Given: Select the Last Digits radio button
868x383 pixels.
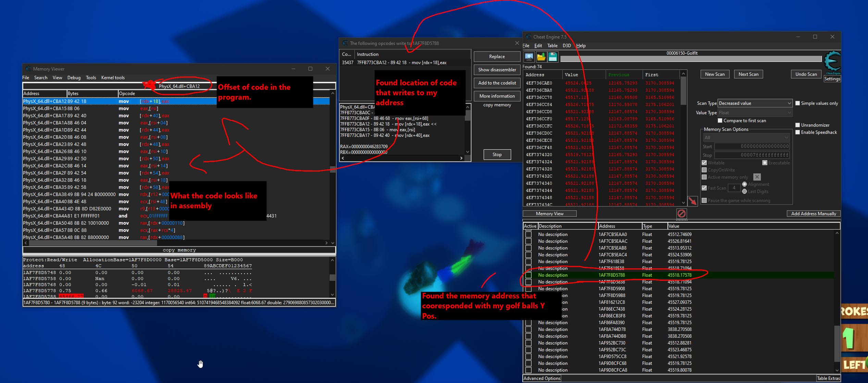Looking at the screenshot, I should 744,191.
